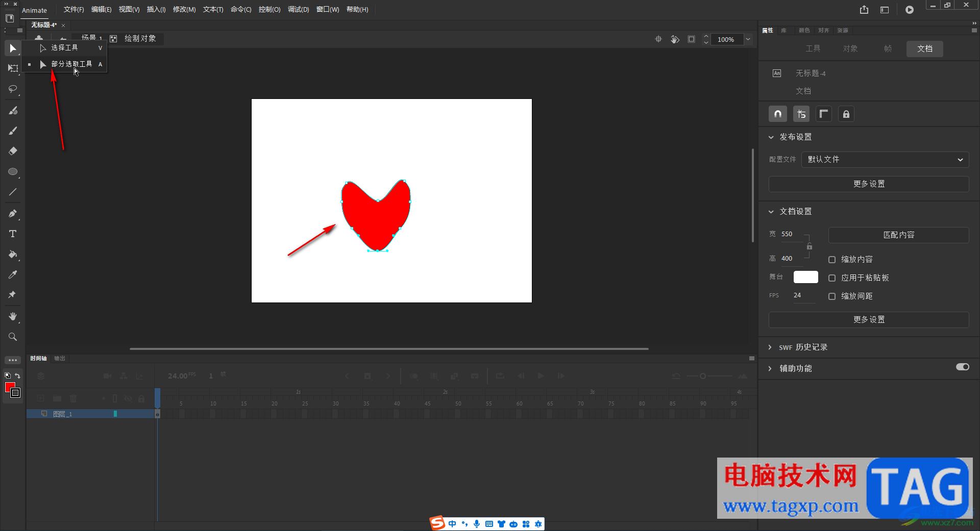Viewport: 980px width, 531px height.
Task: Select the 对象 properties tab
Action: [x=850, y=48]
